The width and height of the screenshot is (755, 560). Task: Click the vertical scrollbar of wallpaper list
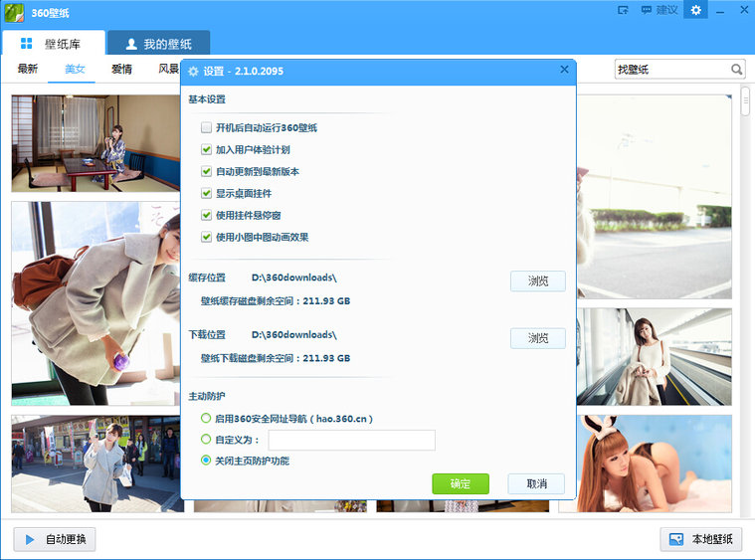click(x=745, y=101)
